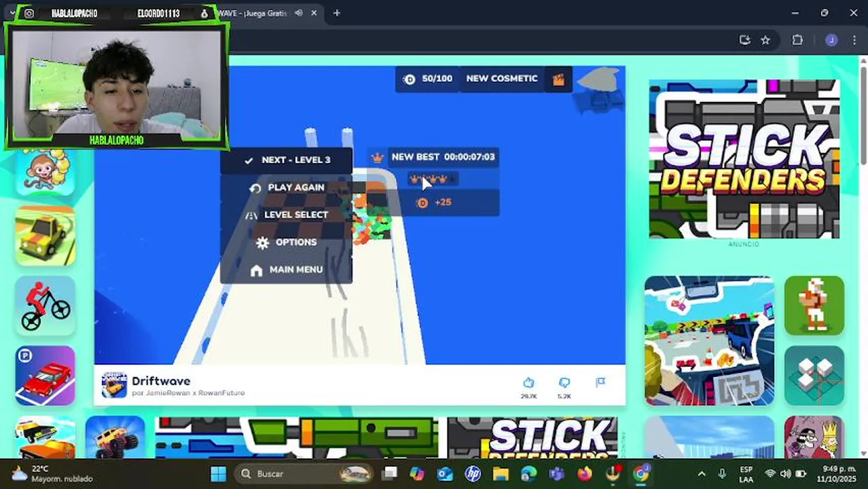Open the white cubes puzzle game thumbnail
The height and width of the screenshot is (489, 868).
(x=814, y=376)
